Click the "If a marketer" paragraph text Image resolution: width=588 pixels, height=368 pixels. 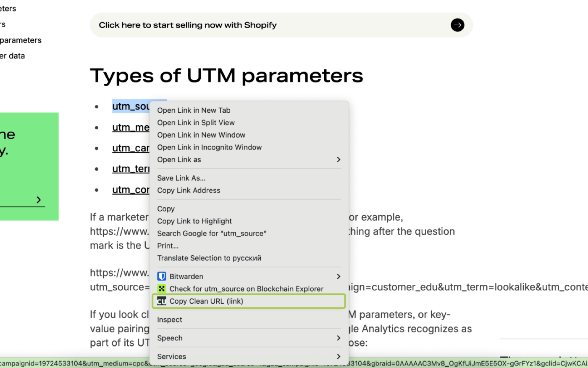(x=119, y=217)
